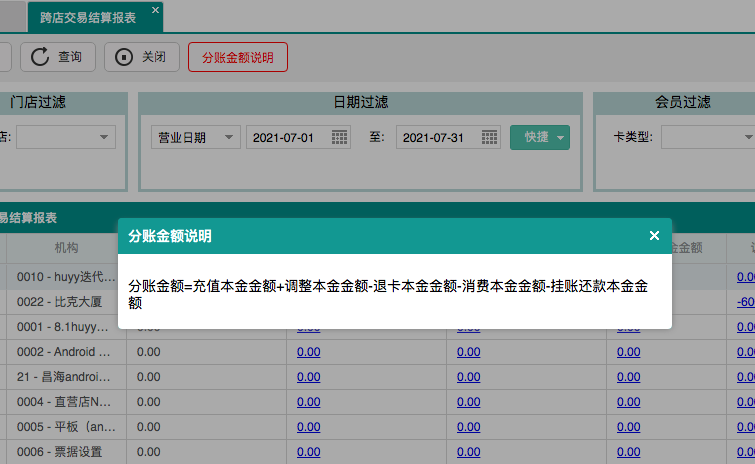The height and width of the screenshot is (464, 755).
Task: Click plain 0.00 cell in 0004 直营店 row
Action: (148, 402)
